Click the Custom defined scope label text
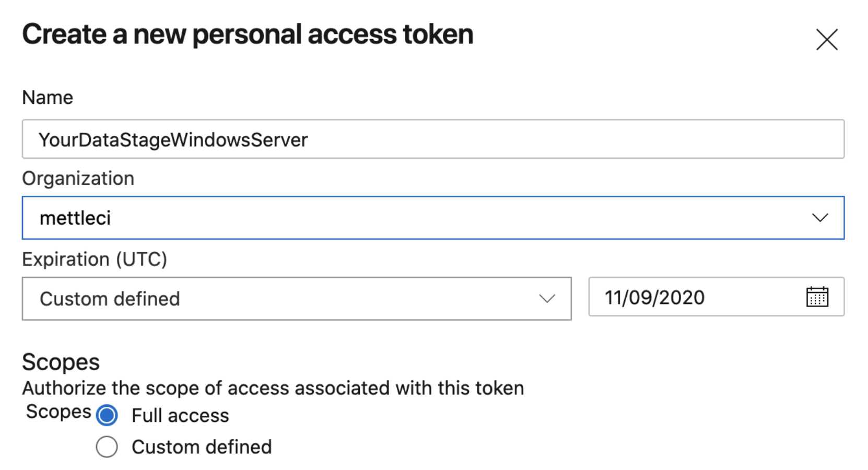Viewport: 868px width, 470px height. [202, 447]
